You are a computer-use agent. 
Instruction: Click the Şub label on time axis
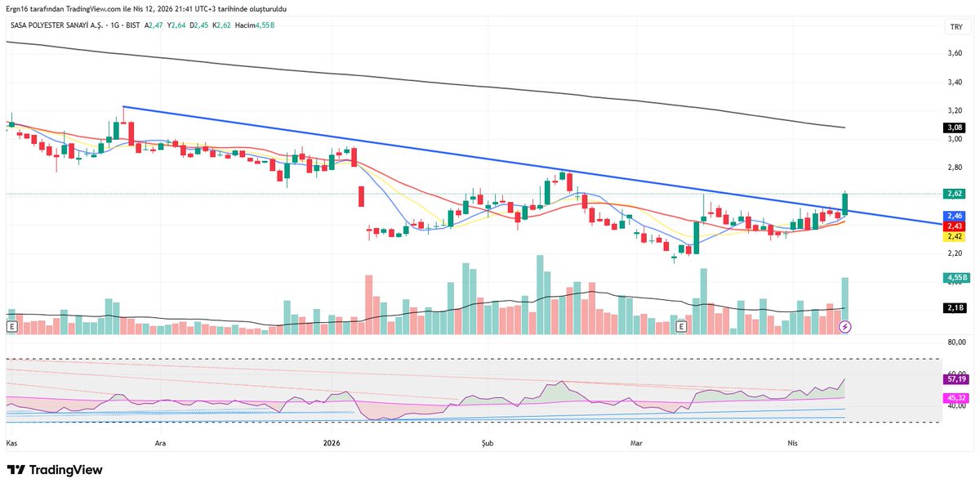488,442
